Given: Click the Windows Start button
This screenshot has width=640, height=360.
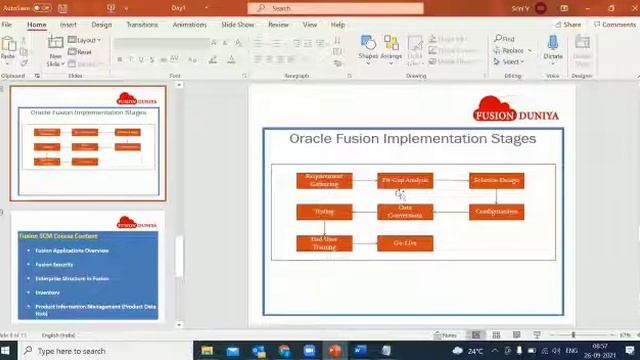Looking at the screenshot, I should click(6, 351).
